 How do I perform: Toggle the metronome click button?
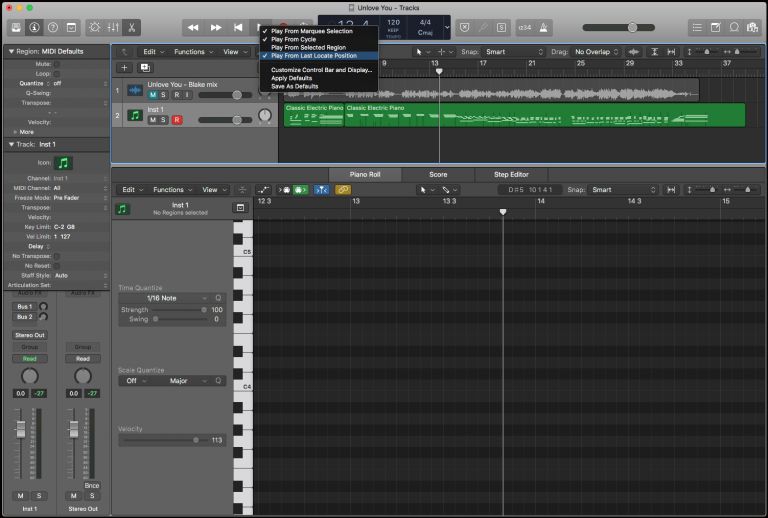pyautogui.click(x=544, y=27)
